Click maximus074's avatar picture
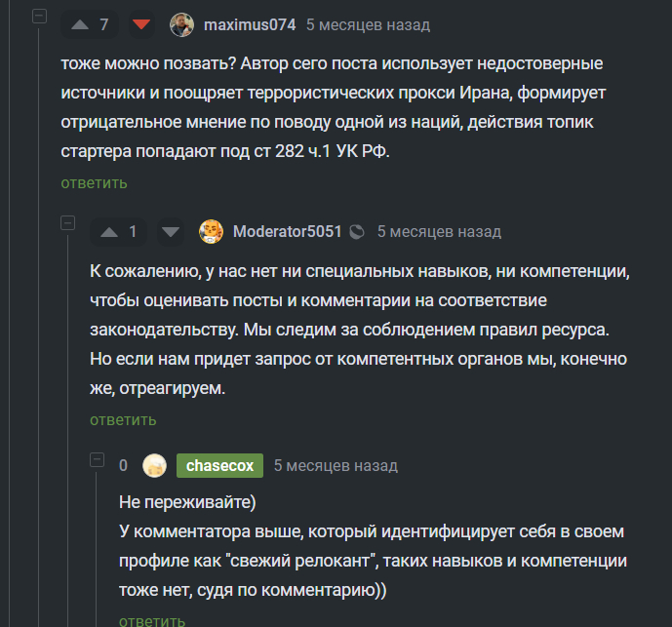The width and height of the screenshot is (672, 627). tap(181, 24)
